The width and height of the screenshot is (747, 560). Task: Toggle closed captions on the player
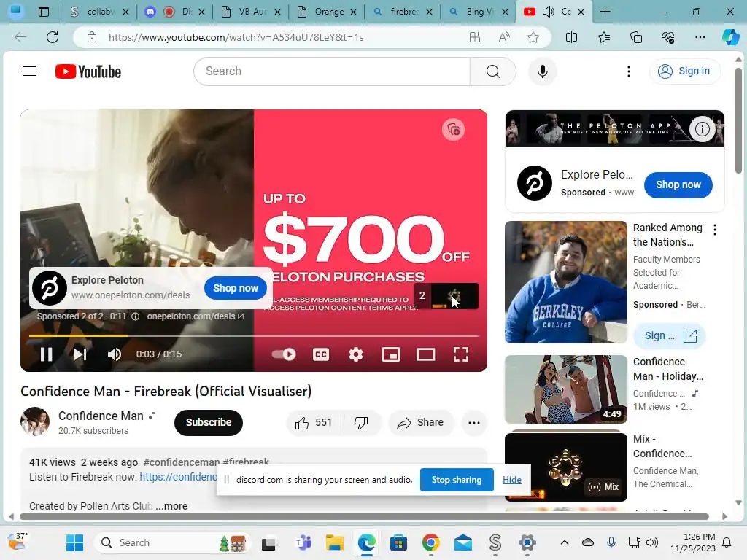click(321, 354)
